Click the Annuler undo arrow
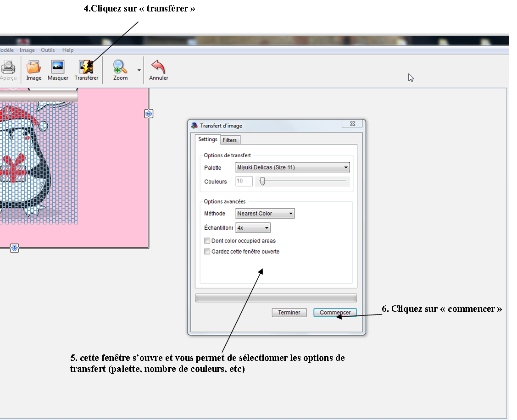517x420 pixels. point(158,68)
